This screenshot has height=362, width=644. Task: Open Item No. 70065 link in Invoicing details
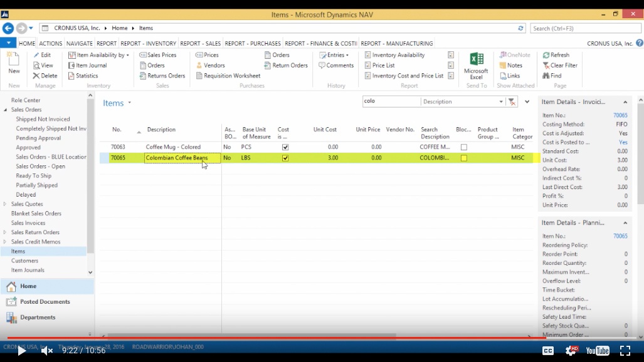click(x=620, y=115)
